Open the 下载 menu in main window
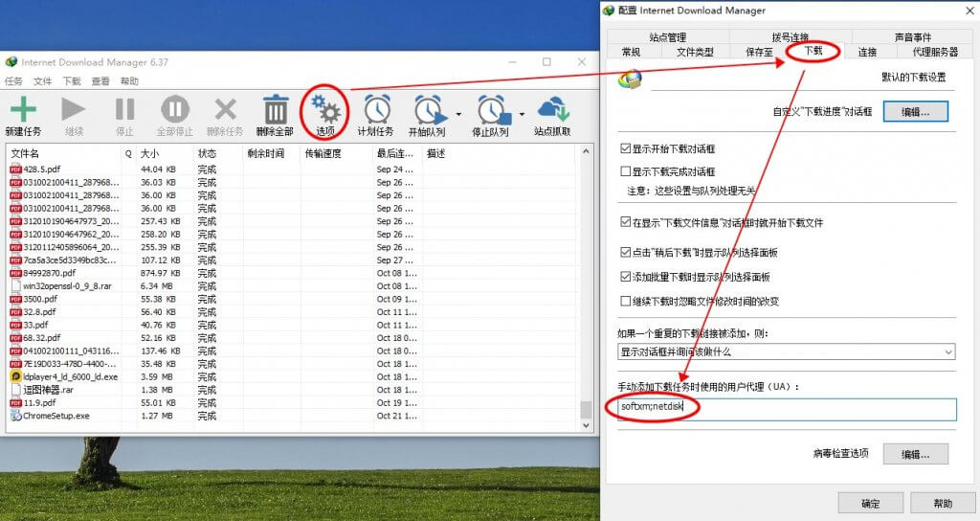The height and width of the screenshot is (521, 980). (x=72, y=80)
